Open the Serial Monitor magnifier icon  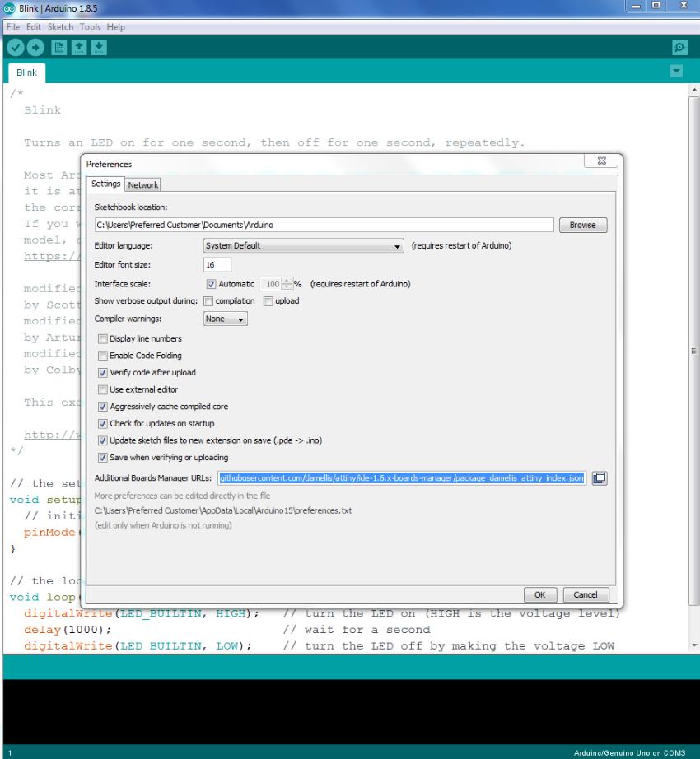pos(679,48)
